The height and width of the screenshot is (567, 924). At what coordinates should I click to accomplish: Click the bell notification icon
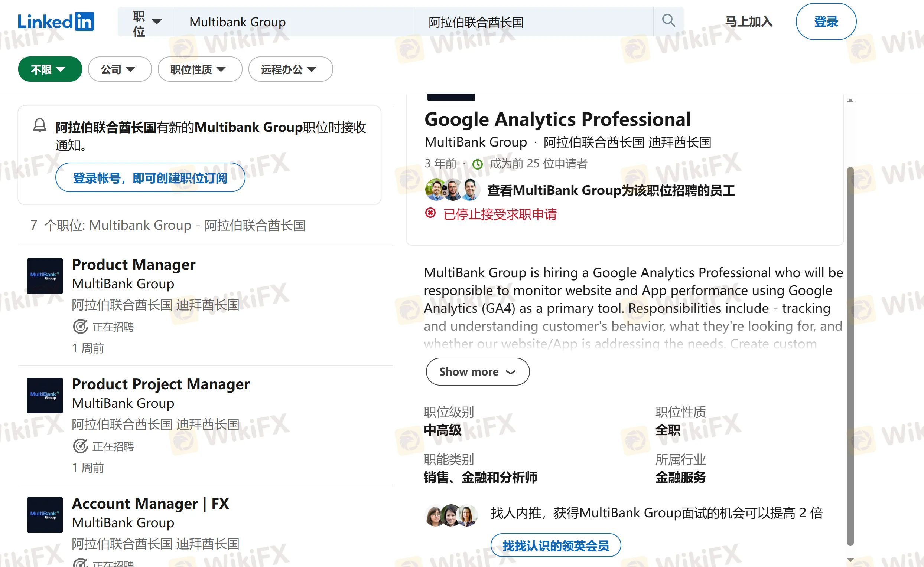(39, 126)
